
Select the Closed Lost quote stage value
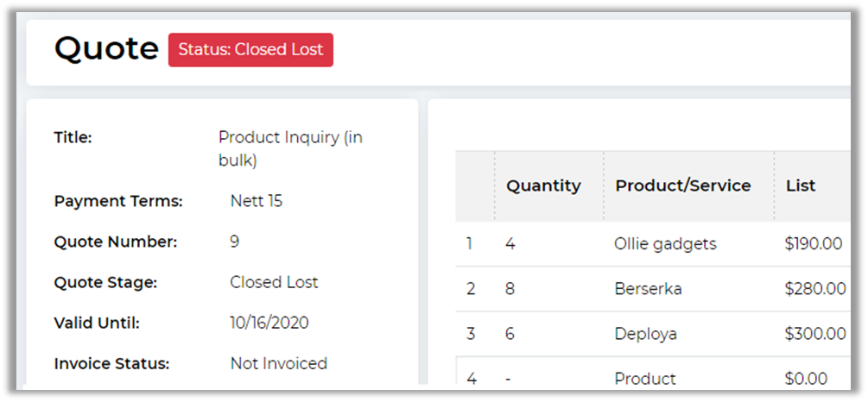[274, 283]
